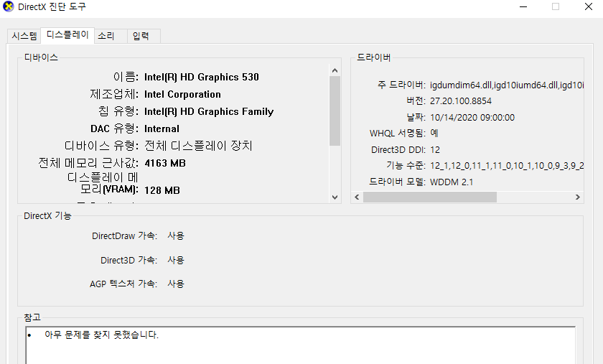The height and width of the screenshot is (364, 603).
Task: Open the 소리 tab
Action: (x=106, y=36)
